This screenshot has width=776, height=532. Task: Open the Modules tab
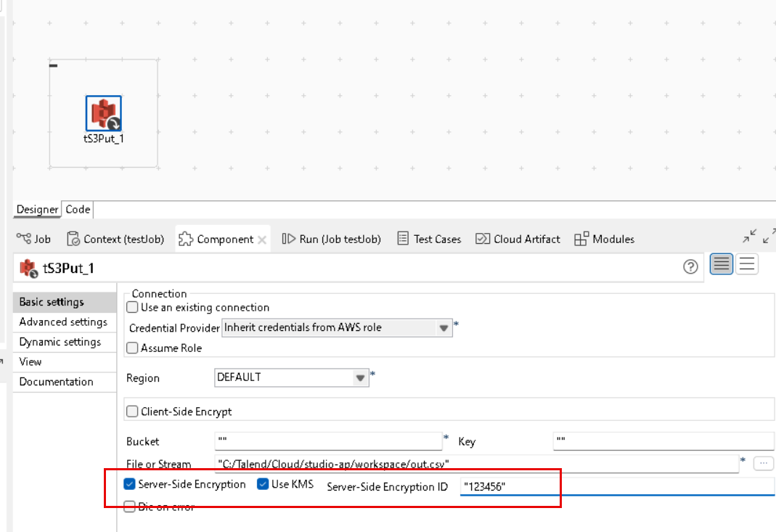(x=604, y=239)
